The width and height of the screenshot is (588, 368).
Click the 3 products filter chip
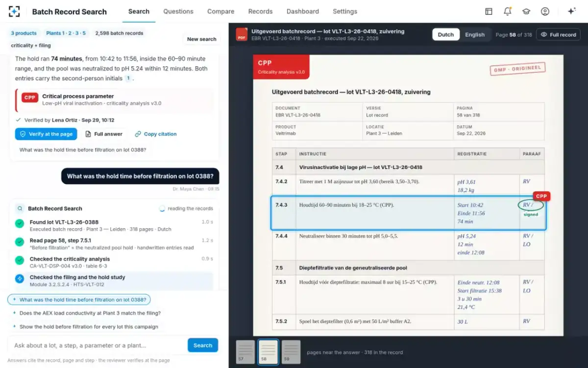click(24, 33)
